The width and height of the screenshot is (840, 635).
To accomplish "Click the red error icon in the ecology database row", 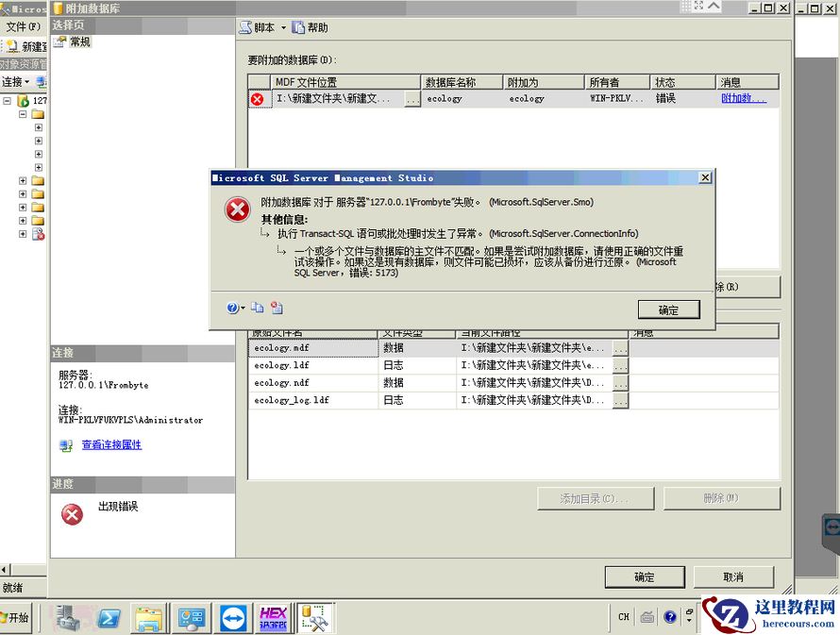I will coord(257,99).
